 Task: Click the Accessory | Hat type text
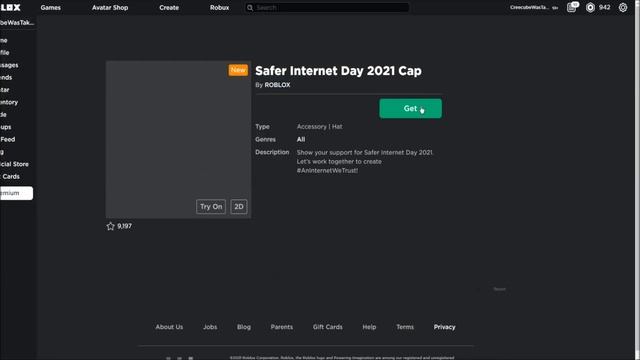click(x=320, y=127)
